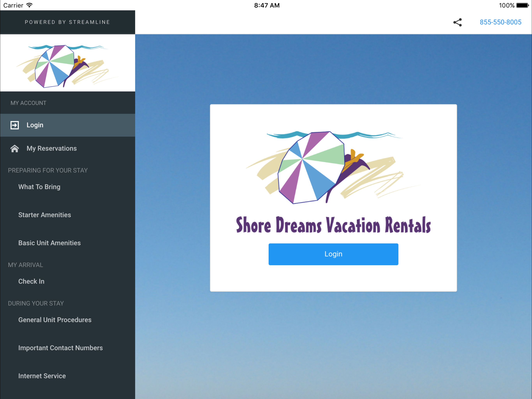Screen dimensions: 532x399
Task: Click the Shore Dreams Vacation Rentals logo
Action: coord(333,182)
